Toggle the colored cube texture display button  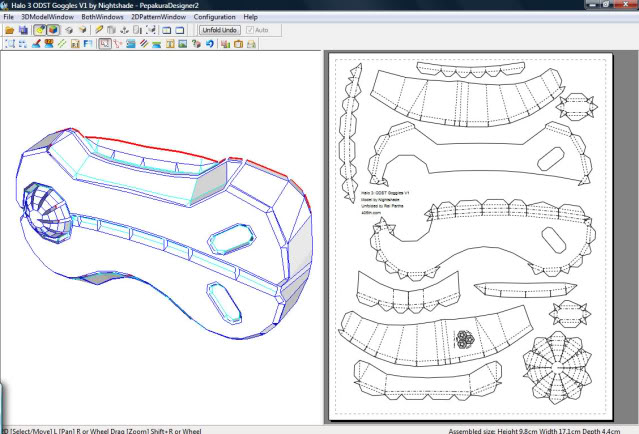[x=53, y=30]
